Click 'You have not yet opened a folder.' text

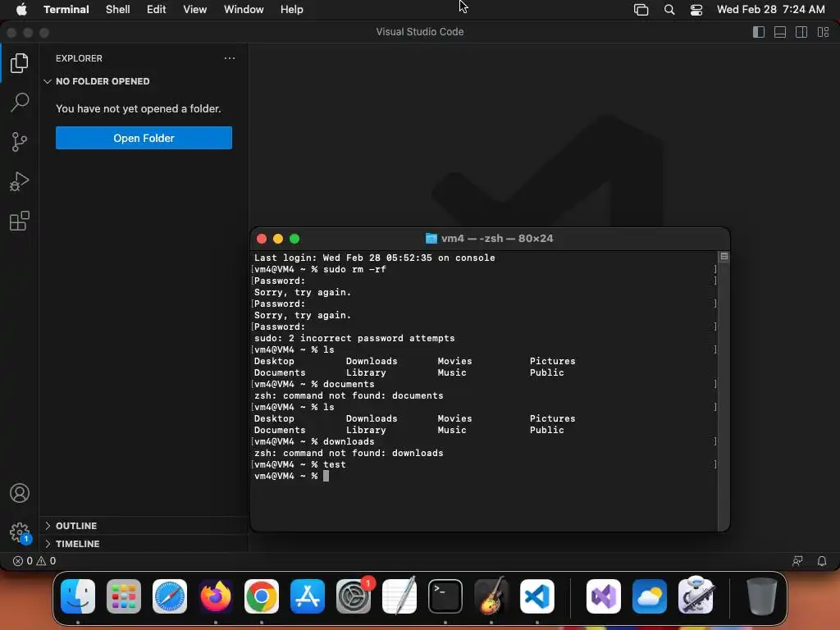pyautogui.click(x=138, y=109)
